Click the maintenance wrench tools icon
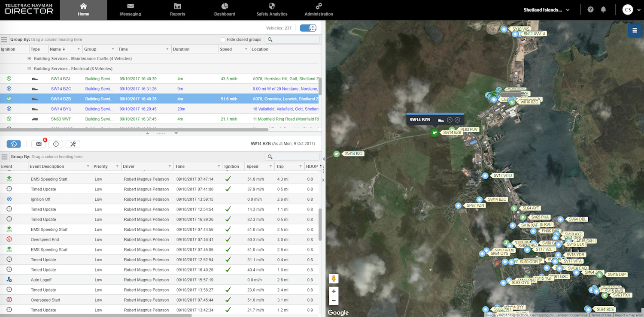644x317 pixels. tap(73, 144)
